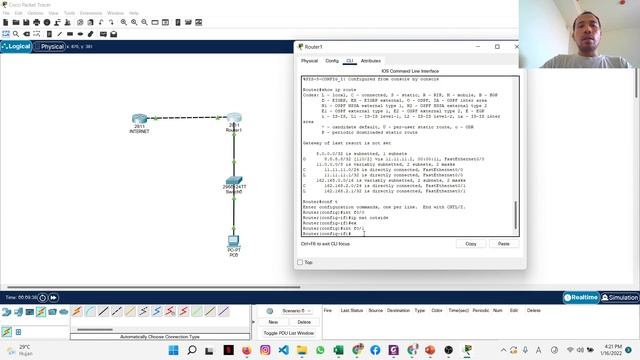Open the Attributes tab in Router1
This screenshot has width=640, height=360.
click(x=371, y=61)
